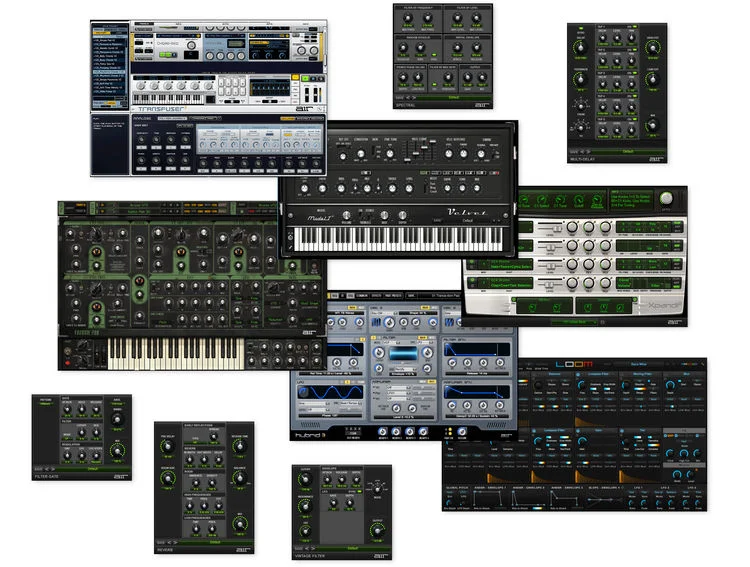Viewport: 750px width, 567px height.
Task: Click the Output knob in Vintage Filter
Action: (x=377, y=530)
